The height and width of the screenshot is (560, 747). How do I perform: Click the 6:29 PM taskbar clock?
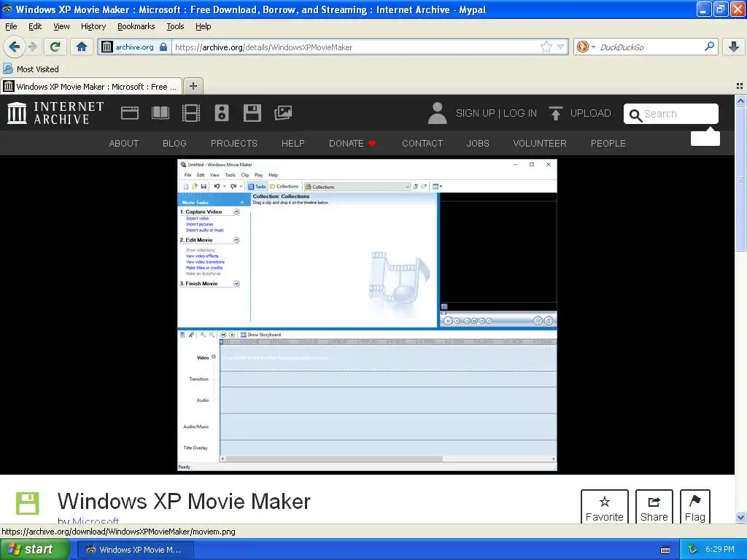(x=720, y=550)
